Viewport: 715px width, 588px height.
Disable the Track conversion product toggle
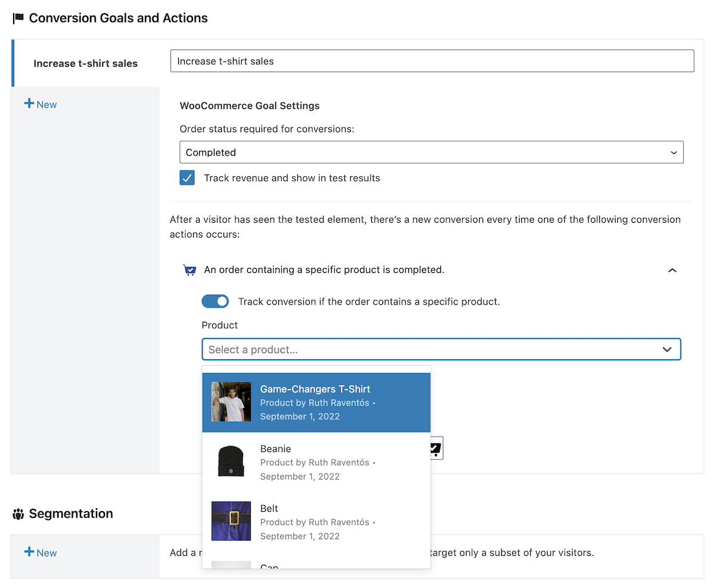(215, 301)
